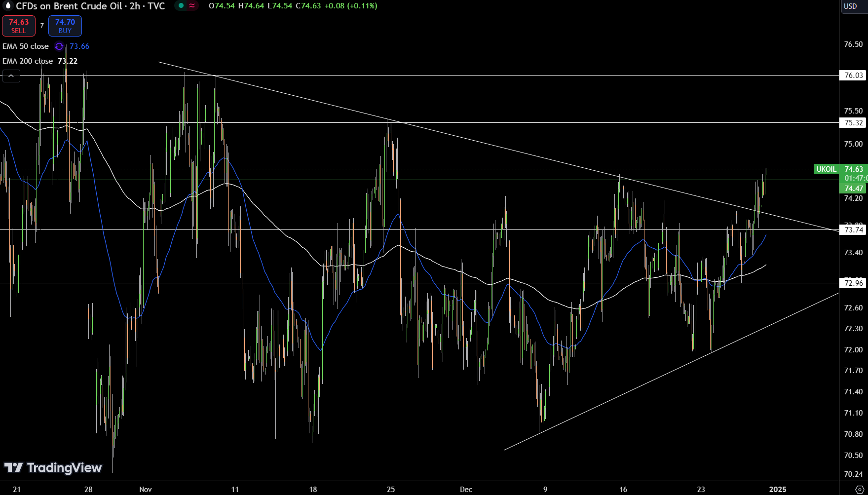Click the EMA 200 value 73.22
This screenshot has height=495, width=868.
(x=68, y=61)
